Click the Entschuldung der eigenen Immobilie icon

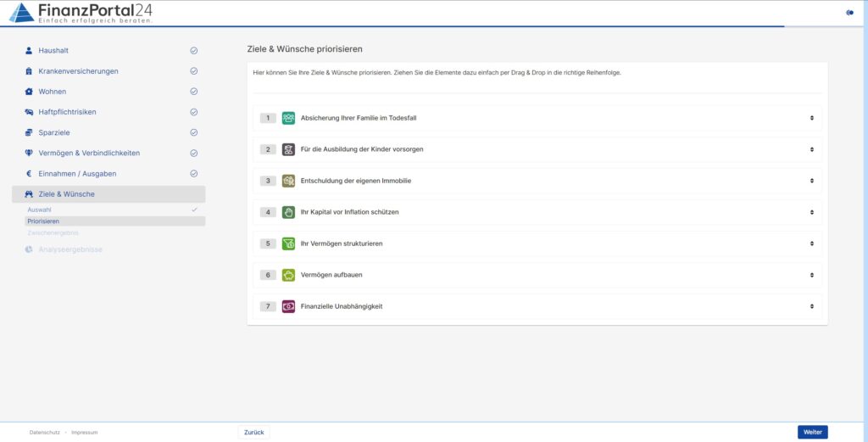pyautogui.click(x=288, y=181)
